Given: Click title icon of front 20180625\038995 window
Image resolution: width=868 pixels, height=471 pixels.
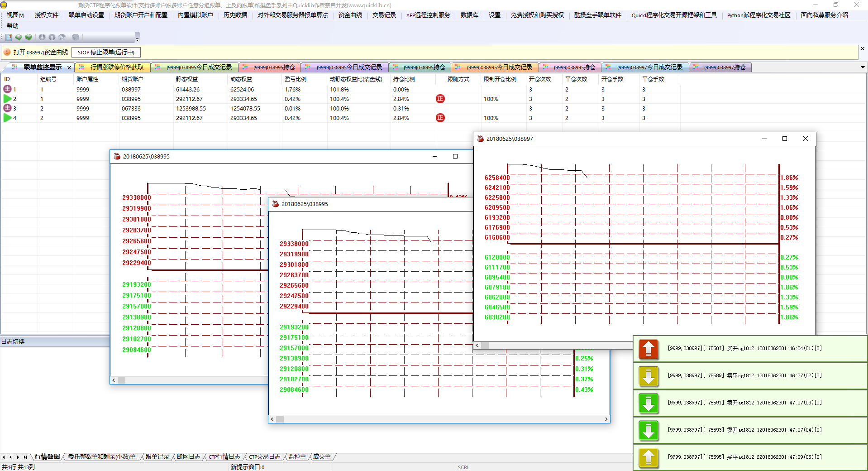Looking at the screenshot, I should [x=276, y=204].
